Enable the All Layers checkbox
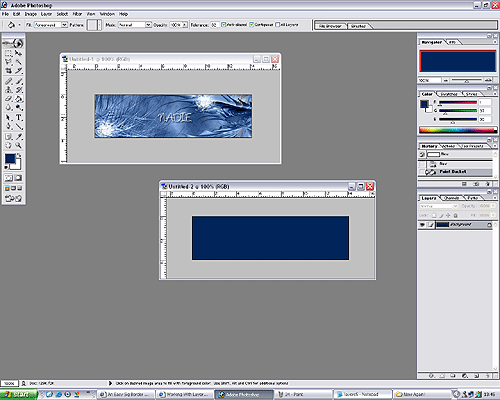This screenshot has height=400, width=500. 277,25
